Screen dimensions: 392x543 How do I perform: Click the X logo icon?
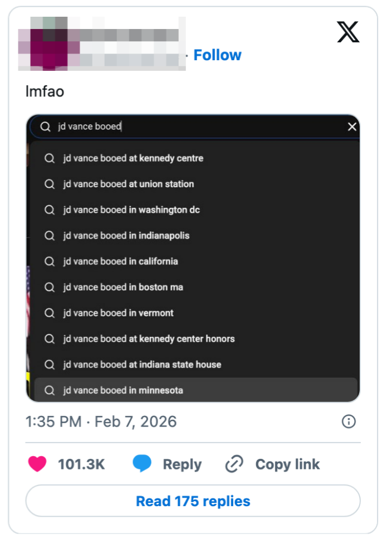(348, 33)
